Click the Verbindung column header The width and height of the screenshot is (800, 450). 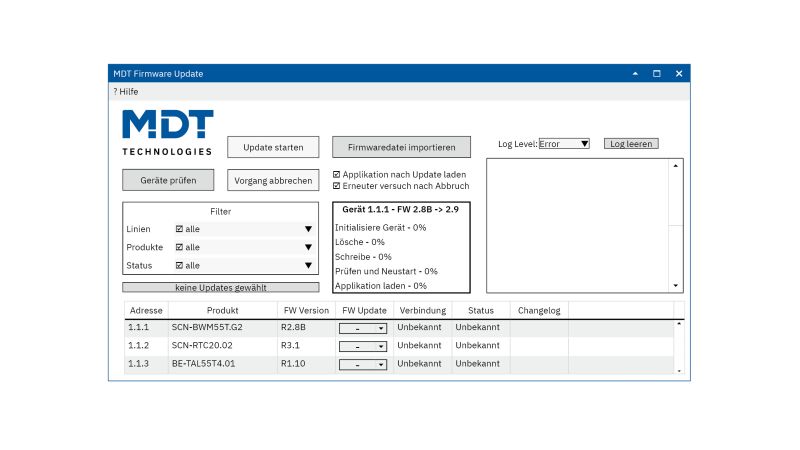tap(422, 310)
